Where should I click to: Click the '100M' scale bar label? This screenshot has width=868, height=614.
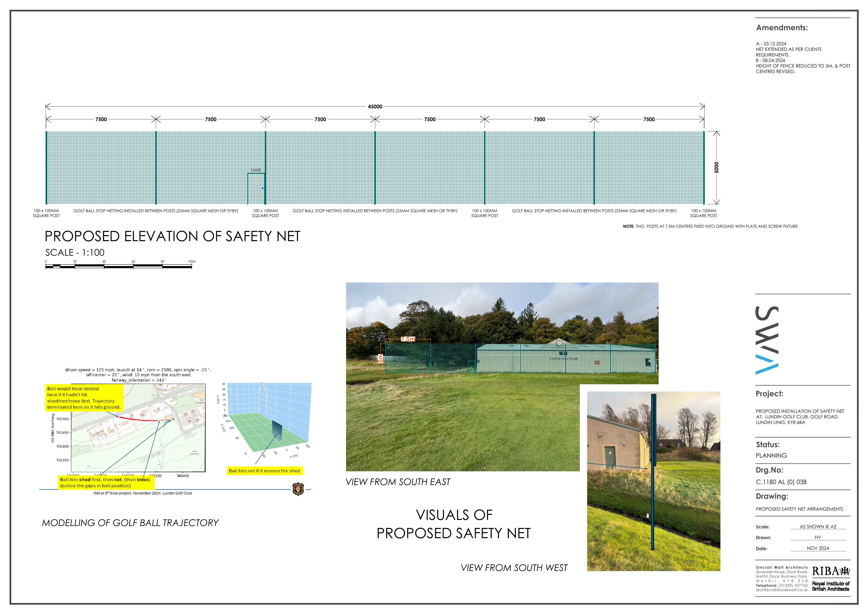(191, 262)
